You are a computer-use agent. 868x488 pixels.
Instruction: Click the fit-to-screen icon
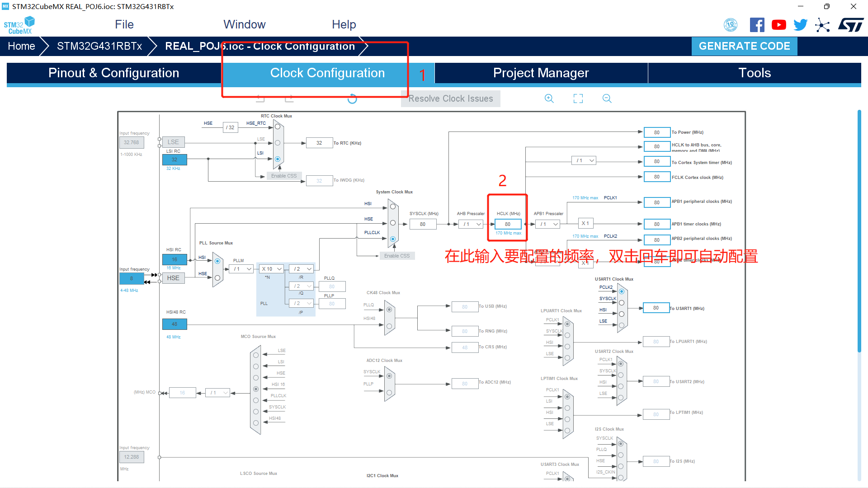point(578,99)
